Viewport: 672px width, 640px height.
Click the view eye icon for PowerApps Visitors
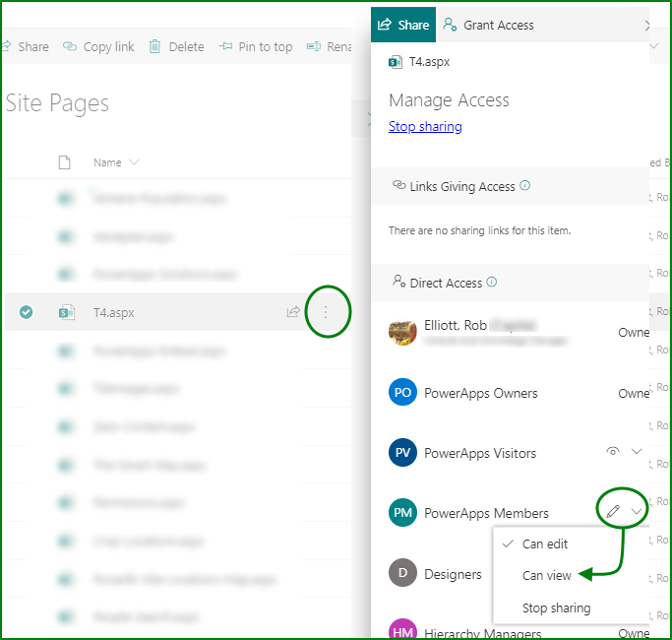[613, 451]
